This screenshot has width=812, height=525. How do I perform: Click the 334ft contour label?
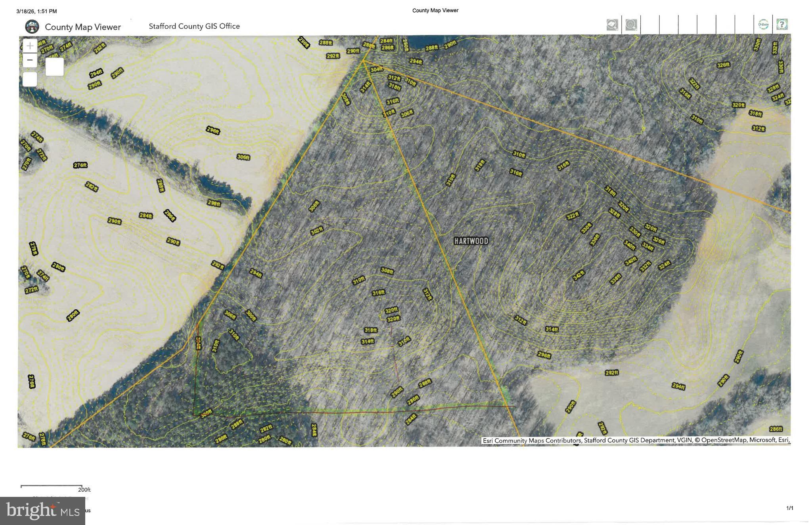click(x=647, y=246)
